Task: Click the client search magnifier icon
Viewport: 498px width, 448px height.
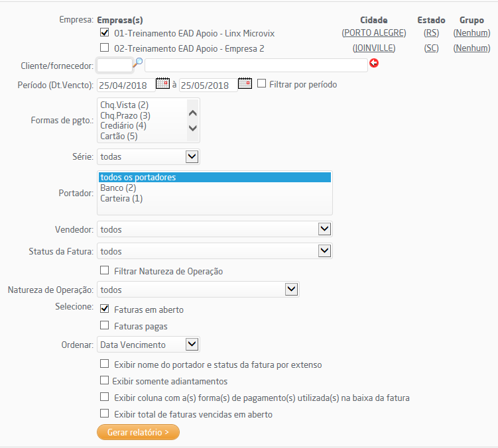Action: [139, 62]
